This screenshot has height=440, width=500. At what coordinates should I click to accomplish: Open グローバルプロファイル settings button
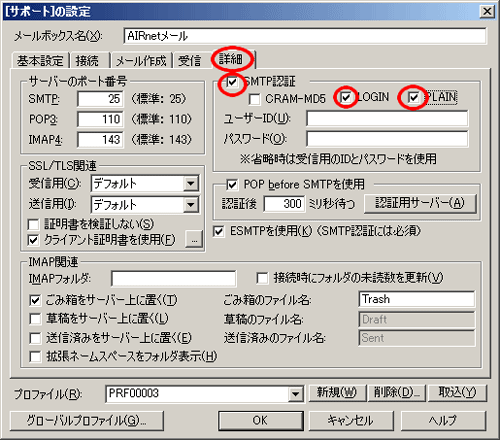87,421
